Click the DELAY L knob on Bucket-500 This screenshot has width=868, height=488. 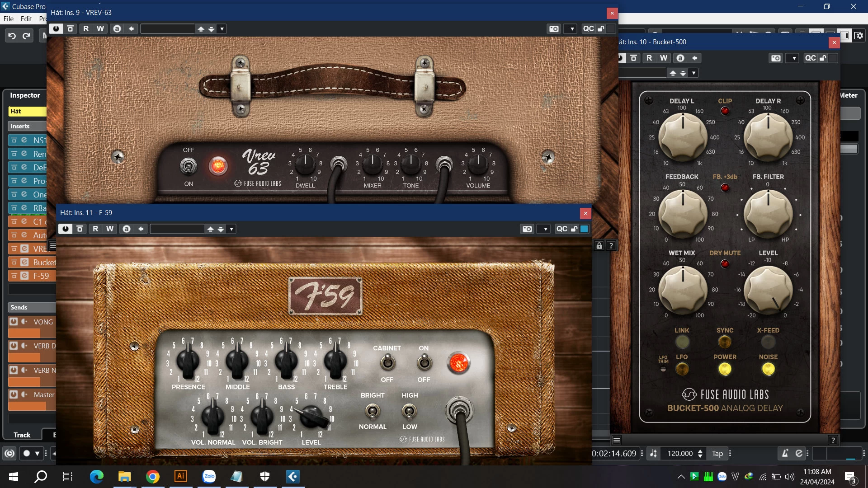682,137
